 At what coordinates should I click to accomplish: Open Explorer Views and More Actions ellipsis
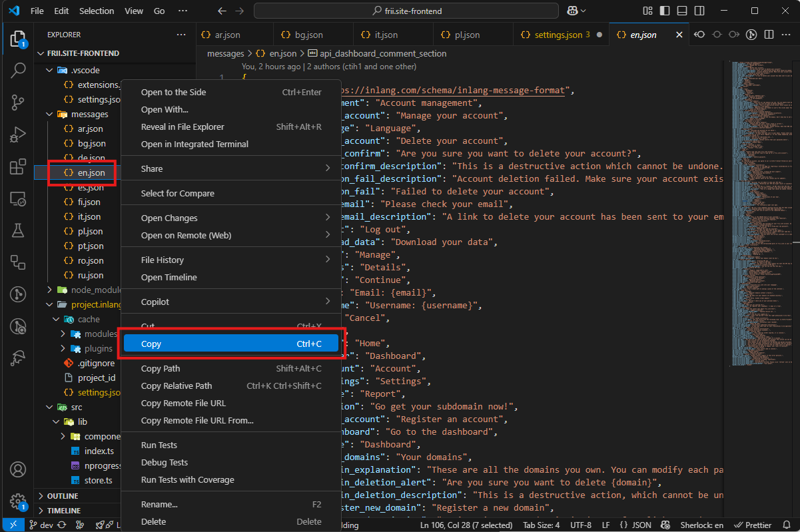coord(181,35)
